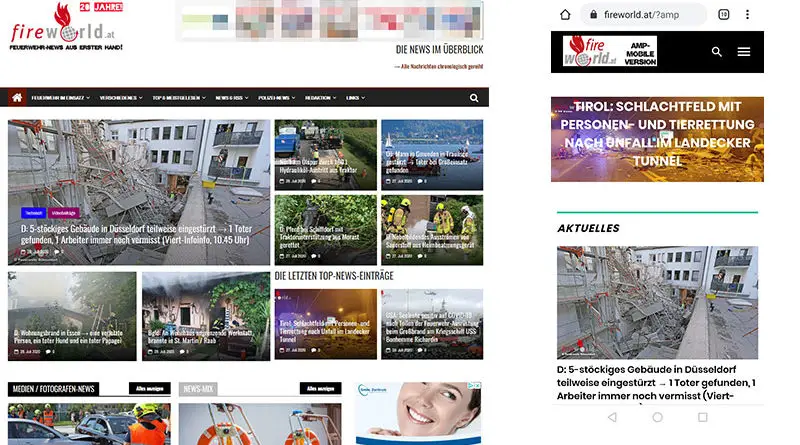
Task: Open the Top & Meistgelesen menu item
Action: click(179, 98)
